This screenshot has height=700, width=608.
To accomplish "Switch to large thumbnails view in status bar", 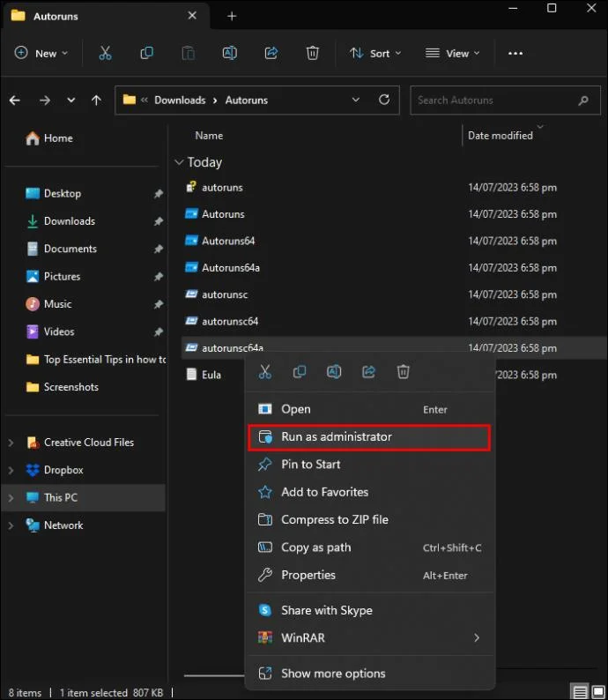I will [x=597, y=692].
